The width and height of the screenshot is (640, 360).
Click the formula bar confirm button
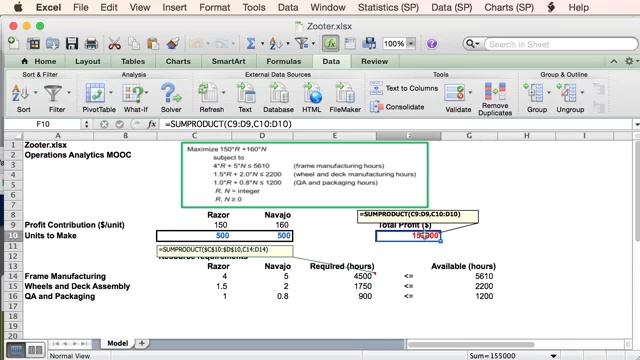point(120,124)
